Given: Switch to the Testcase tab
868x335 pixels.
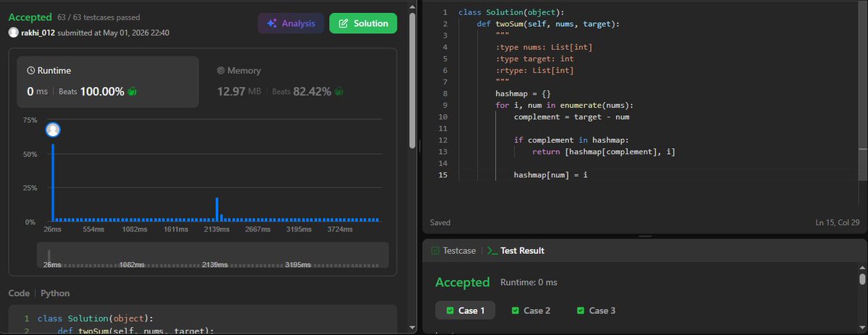Looking at the screenshot, I should [x=453, y=250].
